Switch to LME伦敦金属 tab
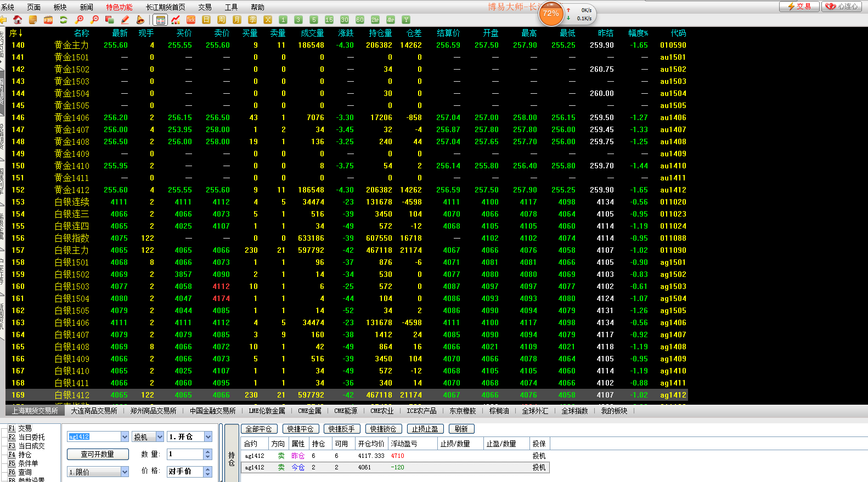The width and height of the screenshot is (868, 482). 267,411
